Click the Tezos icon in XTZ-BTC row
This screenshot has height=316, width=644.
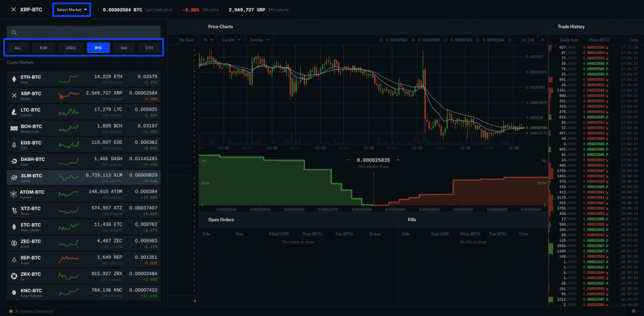tap(14, 210)
